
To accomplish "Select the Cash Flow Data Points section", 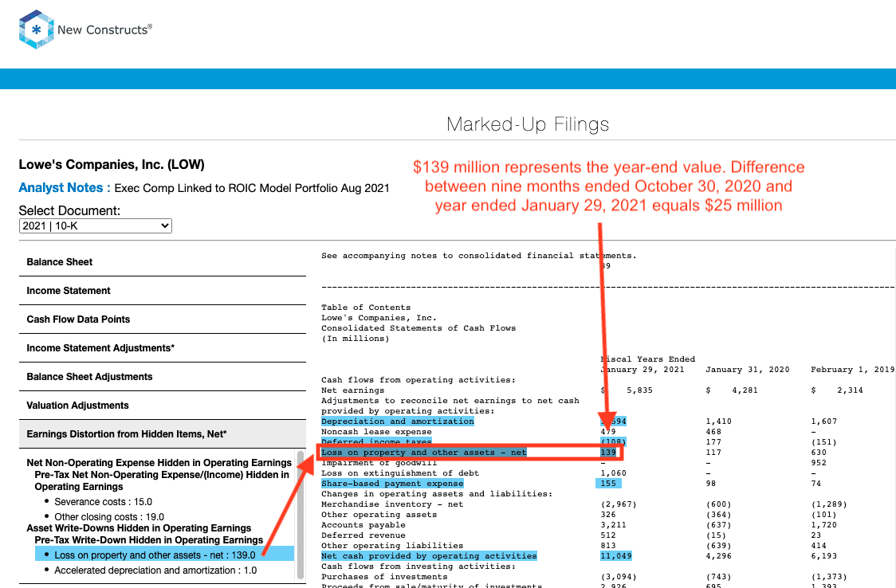I will pos(163,319).
